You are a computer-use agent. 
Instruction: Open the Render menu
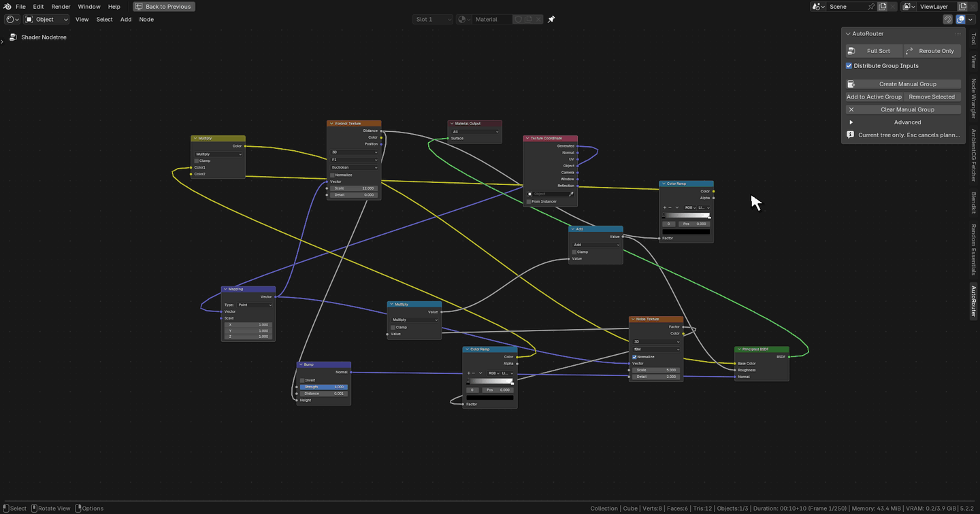[61, 6]
